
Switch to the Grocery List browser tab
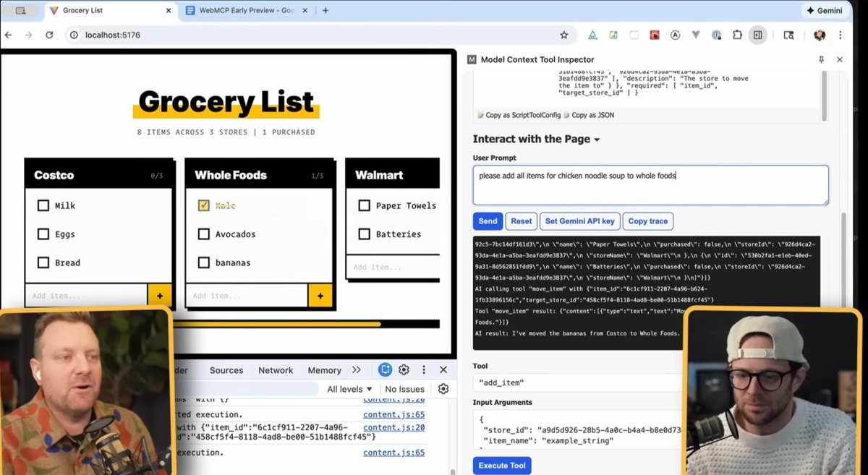pyautogui.click(x=110, y=11)
